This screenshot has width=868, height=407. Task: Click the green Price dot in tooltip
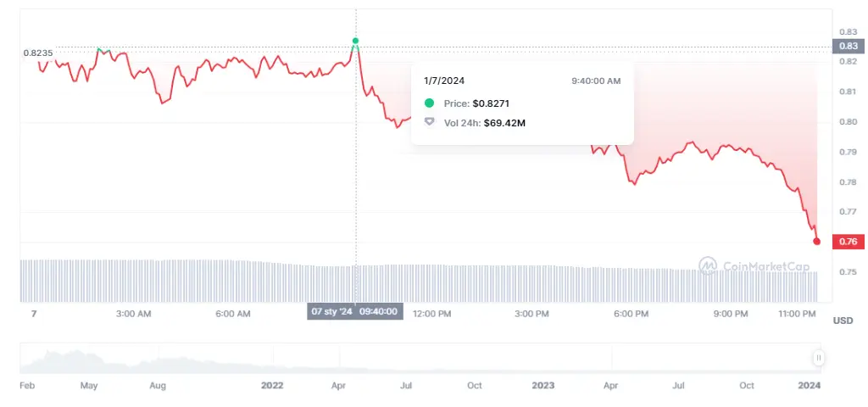430,103
